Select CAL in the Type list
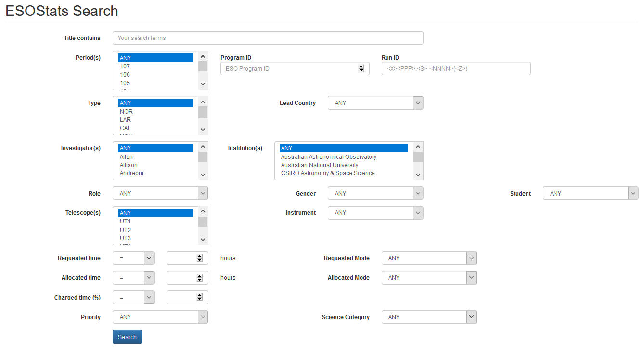Screen dimensions: 644x352 [155, 128]
